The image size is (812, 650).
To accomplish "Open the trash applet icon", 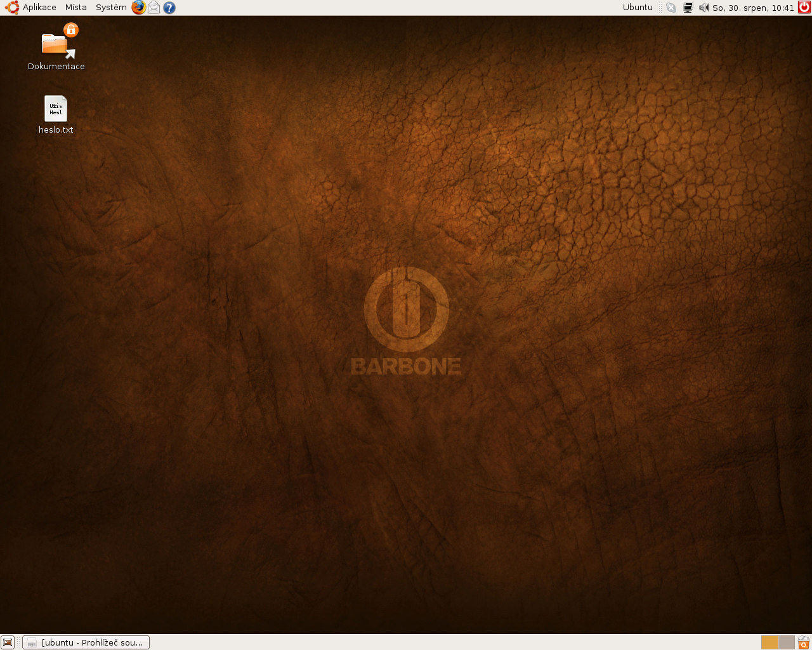I will tap(804, 642).
